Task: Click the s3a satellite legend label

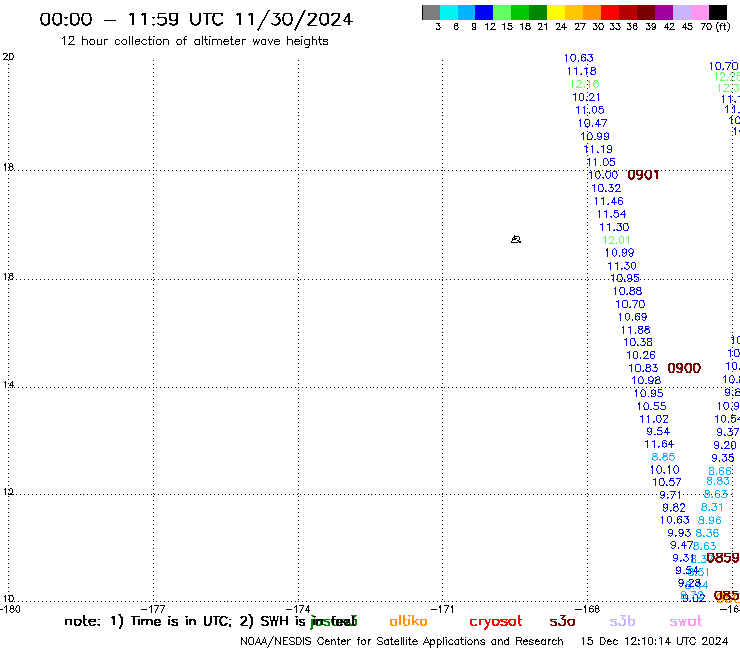Action: 562,622
